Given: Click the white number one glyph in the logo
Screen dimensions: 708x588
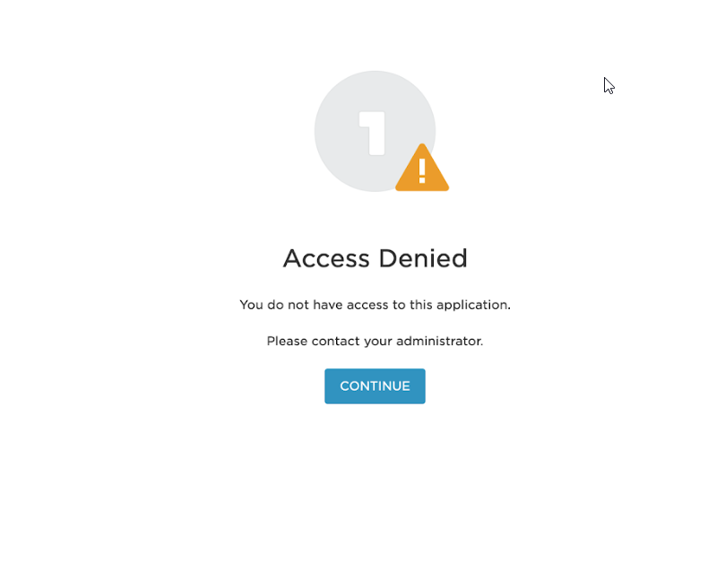Looking at the screenshot, I should point(372,134).
